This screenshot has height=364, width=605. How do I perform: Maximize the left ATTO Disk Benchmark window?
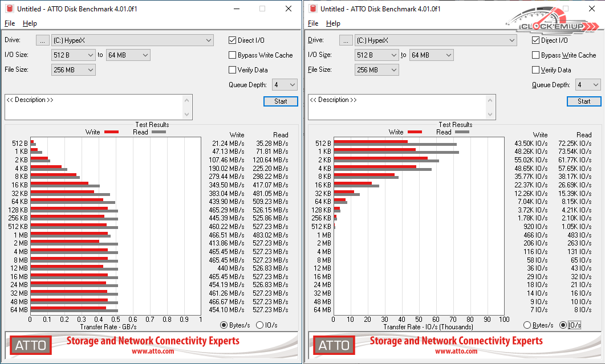(x=262, y=9)
